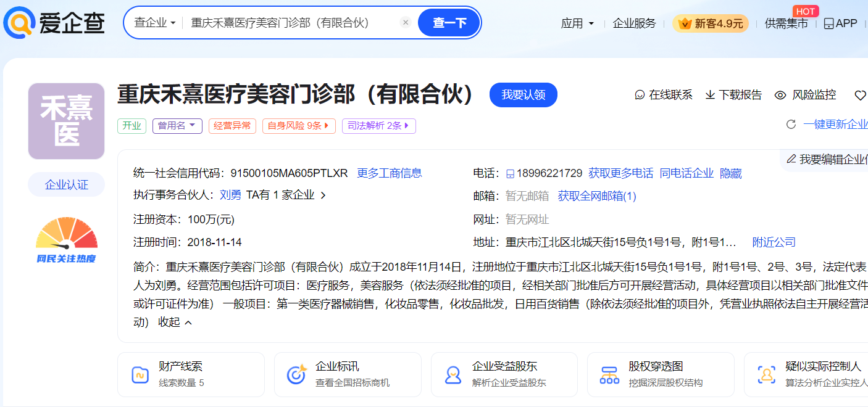This screenshot has height=407, width=868.
Task: Click the heart favorite icon
Action: pyautogui.click(x=861, y=96)
